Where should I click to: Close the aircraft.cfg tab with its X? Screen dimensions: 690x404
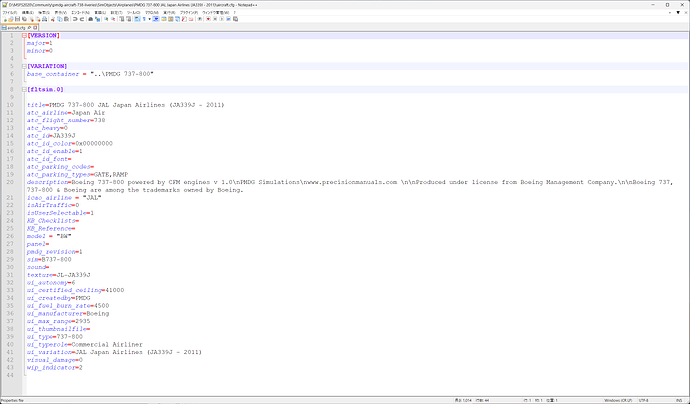[35, 28]
